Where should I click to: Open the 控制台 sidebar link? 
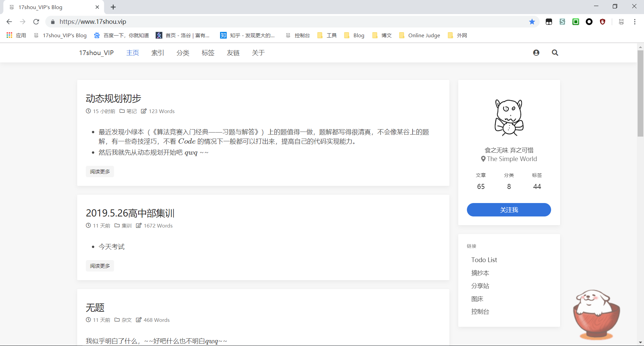480,311
